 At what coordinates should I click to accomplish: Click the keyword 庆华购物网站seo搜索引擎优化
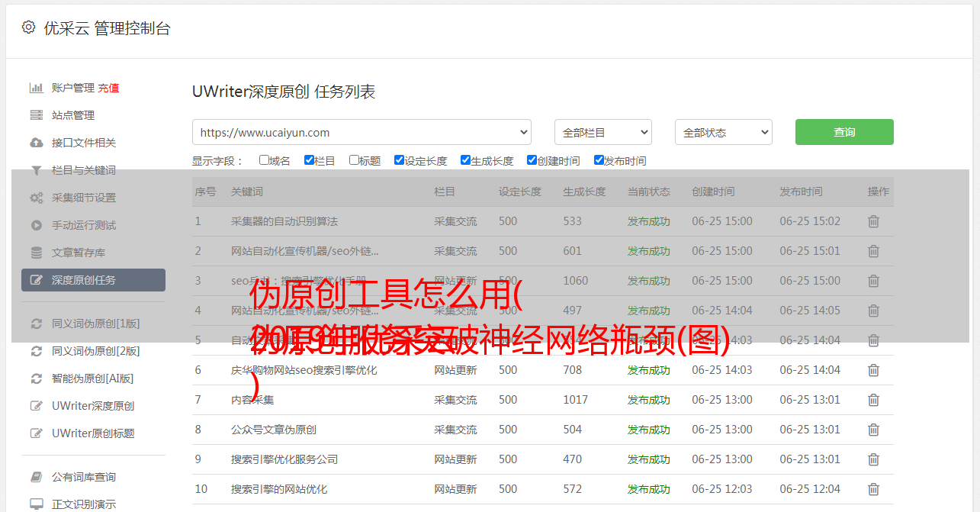(304, 370)
